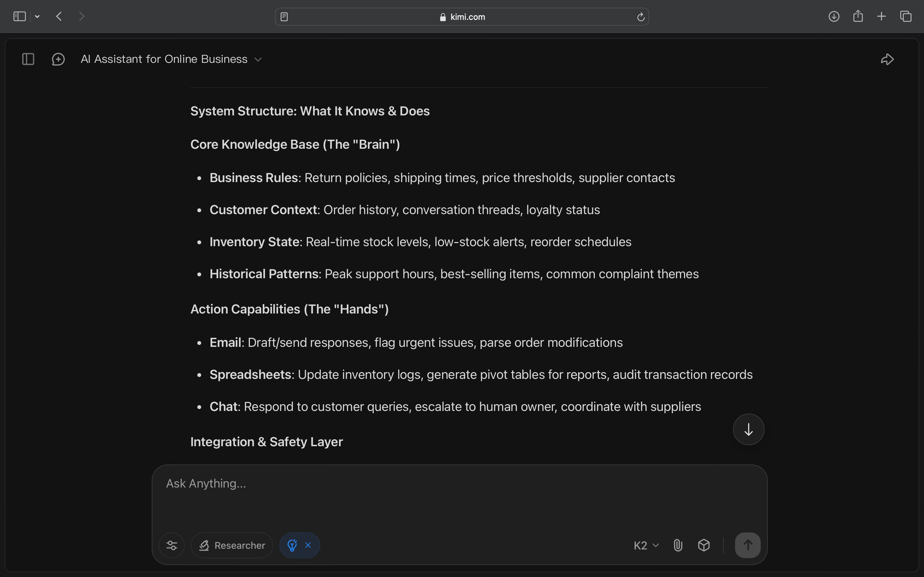Click the paperclip attach file icon
Viewport: 924px width, 577px height.
pos(678,545)
